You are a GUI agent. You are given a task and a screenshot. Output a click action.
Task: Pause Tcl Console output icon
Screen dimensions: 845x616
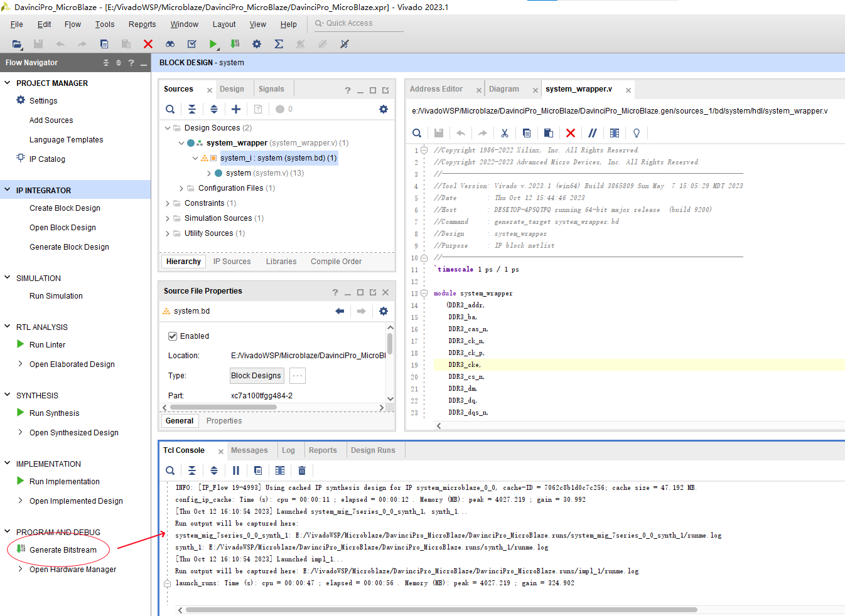coord(236,470)
